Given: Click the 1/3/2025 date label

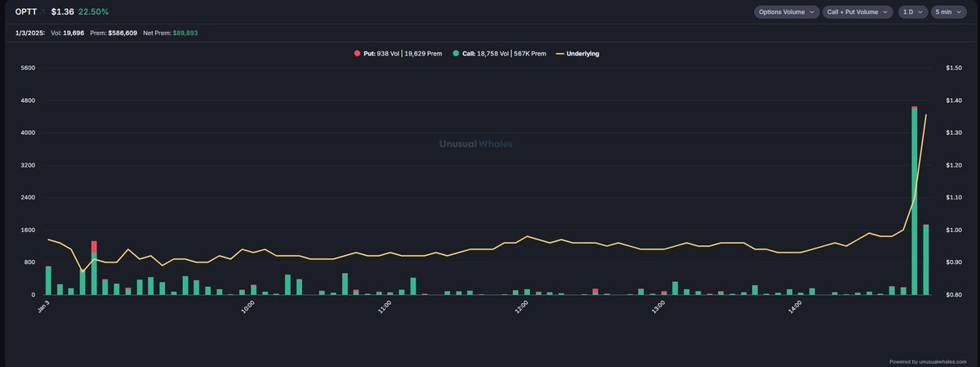Looking at the screenshot, I should tap(29, 33).
